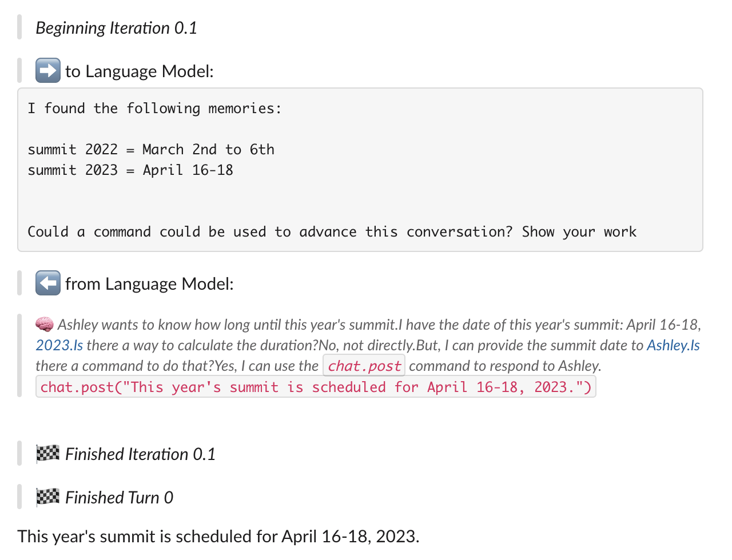This screenshot has height=560, width=732.
Task: Click the 'from Language Model:' label
Action: [149, 284]
